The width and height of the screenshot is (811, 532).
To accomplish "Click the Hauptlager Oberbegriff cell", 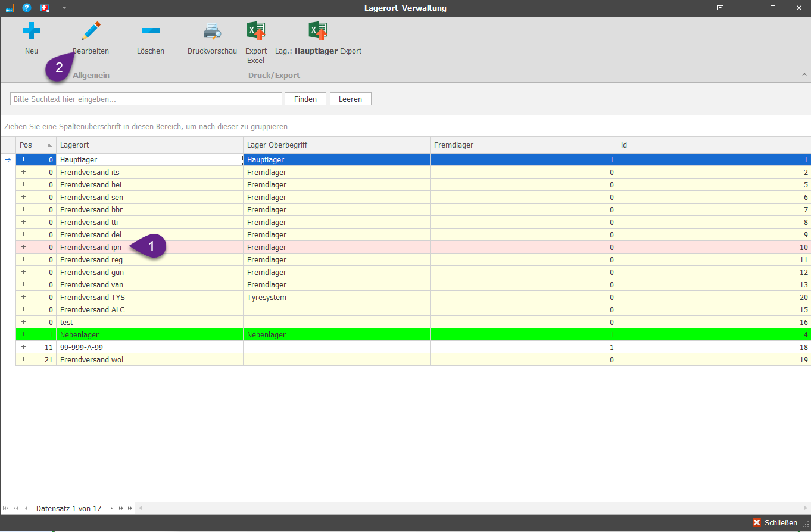I will [336, 159].
